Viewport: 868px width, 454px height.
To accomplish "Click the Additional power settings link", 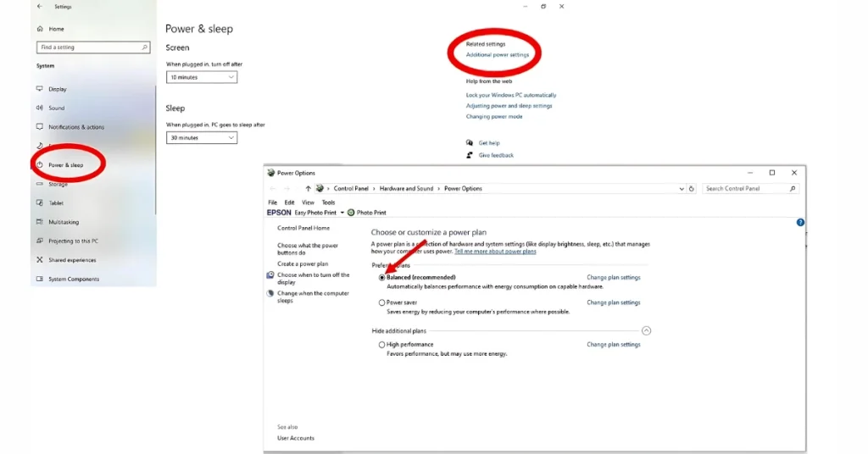I will 497,55.
